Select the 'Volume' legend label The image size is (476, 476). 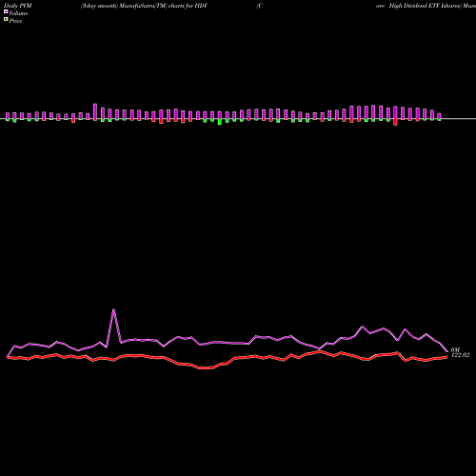(18, 13)
